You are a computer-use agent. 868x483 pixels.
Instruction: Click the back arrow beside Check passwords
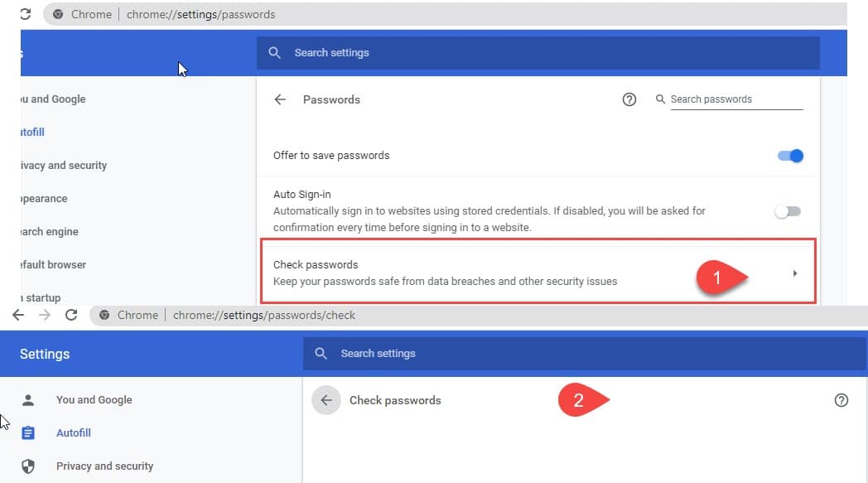[326, 400]
